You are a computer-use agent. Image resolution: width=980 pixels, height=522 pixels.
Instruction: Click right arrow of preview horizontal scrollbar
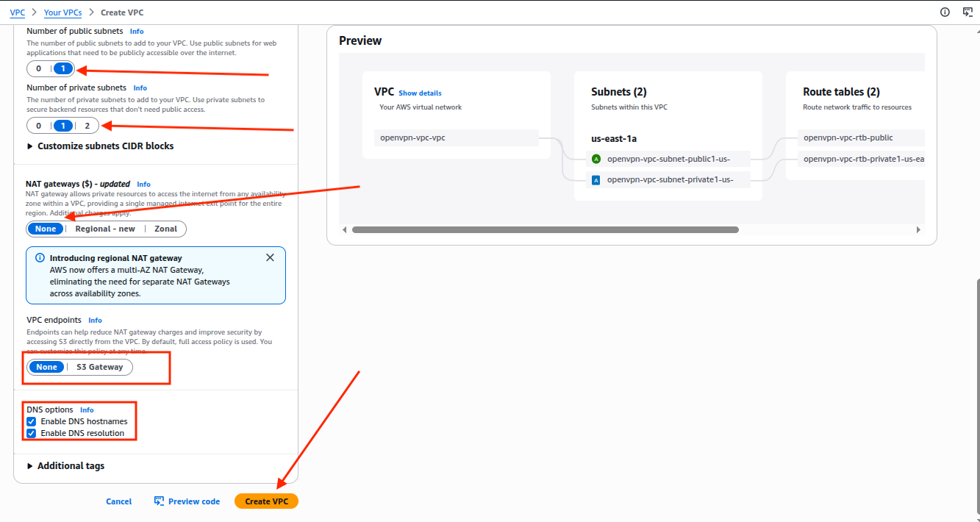[918, 230]
